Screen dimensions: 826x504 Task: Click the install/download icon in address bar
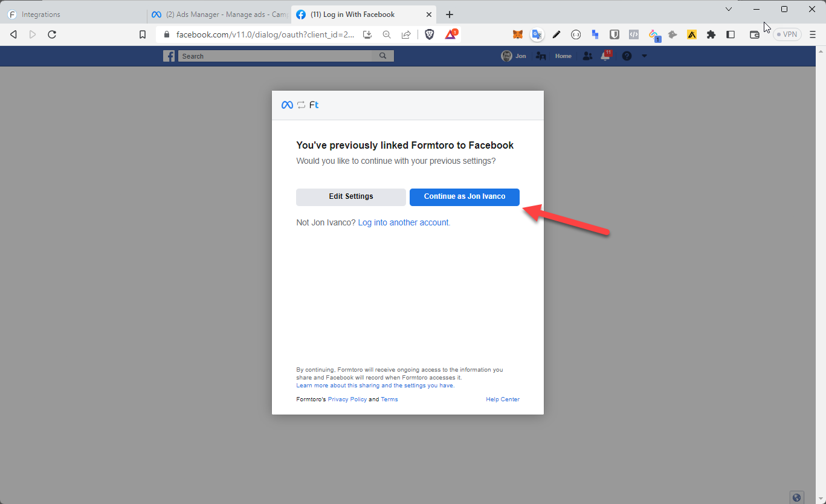tap(367, 34)
